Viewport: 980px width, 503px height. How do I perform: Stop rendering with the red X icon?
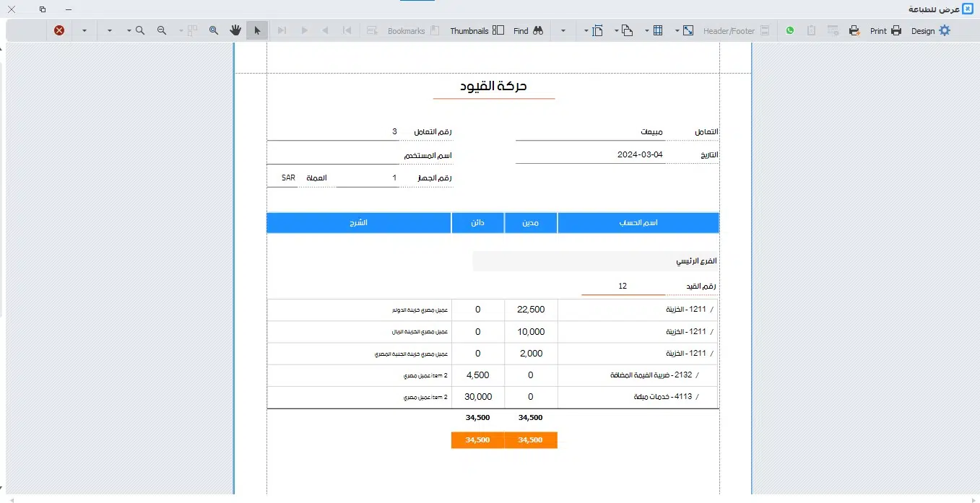click(59, 30)
